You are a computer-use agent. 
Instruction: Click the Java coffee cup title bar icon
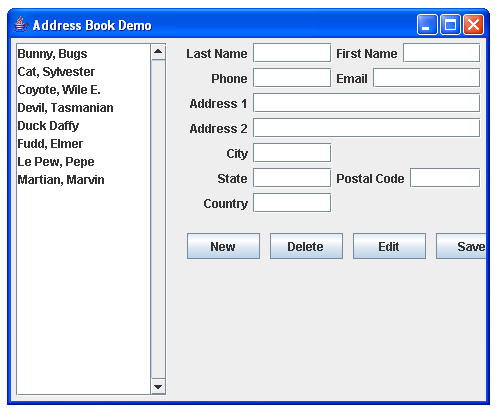coord(21,24)
